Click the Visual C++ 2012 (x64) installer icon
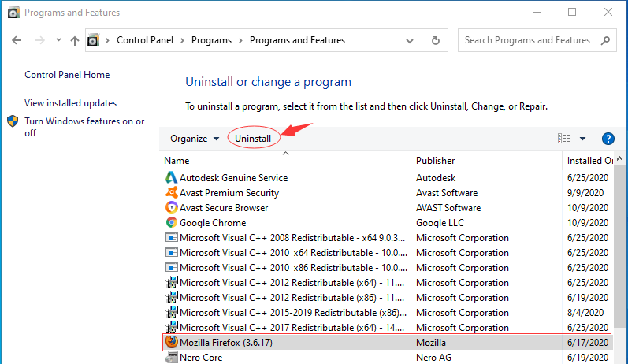This screenshot has width=628, height=364. point(172,282)
